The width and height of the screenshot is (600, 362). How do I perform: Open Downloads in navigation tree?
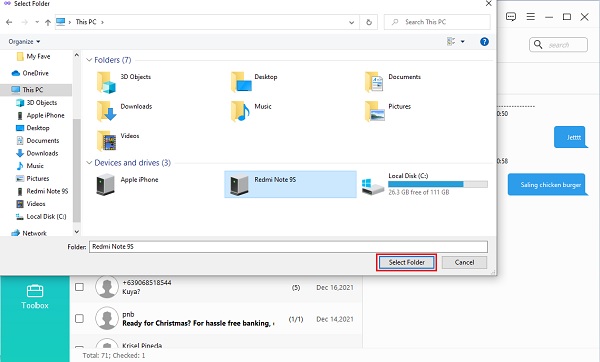click(37, 153)
